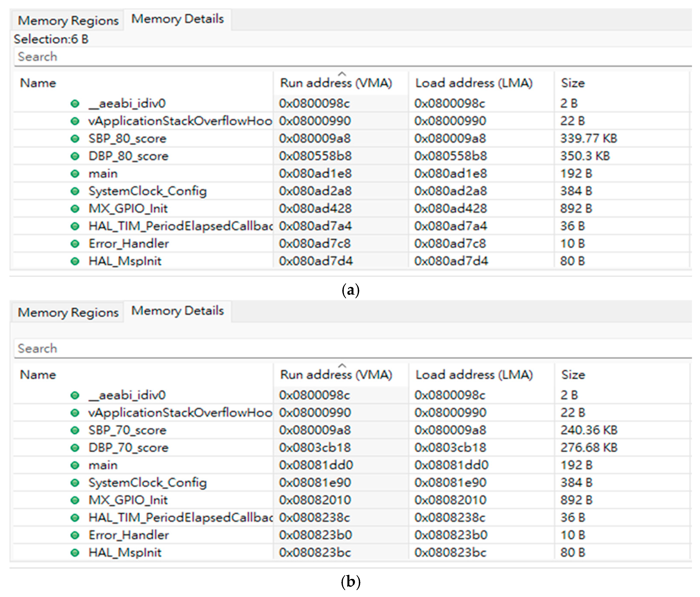This screenshot has width=700, height=597.
Task: Click green icon of HAL_TIM_PeriodElapsedCallbac in panel (b)
Action: point(75,518)
